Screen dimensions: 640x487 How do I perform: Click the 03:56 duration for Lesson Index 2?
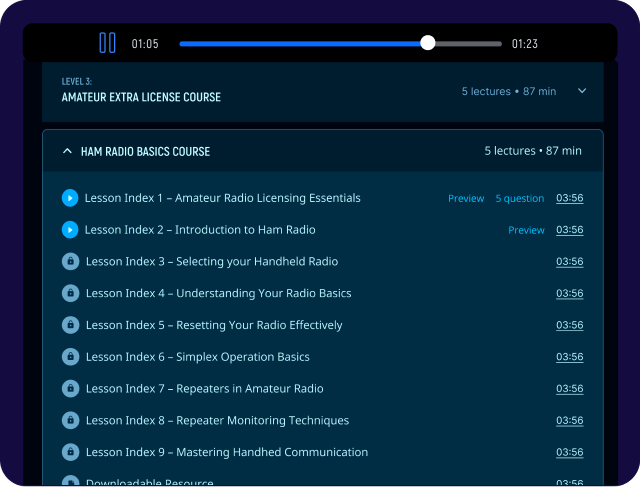pos(569,230)
